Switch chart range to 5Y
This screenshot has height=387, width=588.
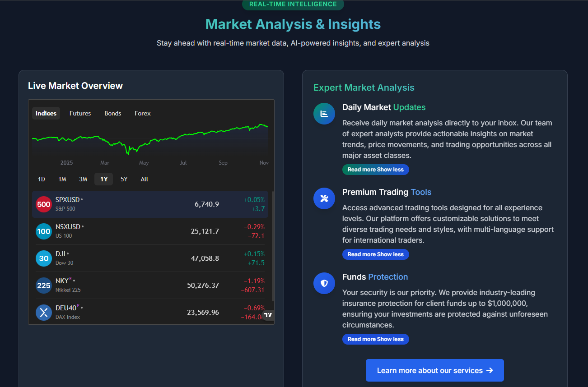(x=124, y=179)
